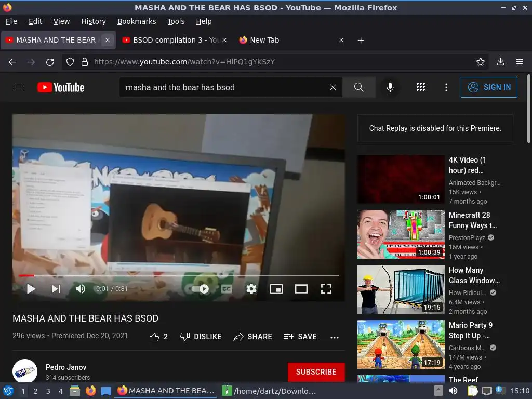Submit search with the magnifier button

pyautogui.click(x=358, y=87)
